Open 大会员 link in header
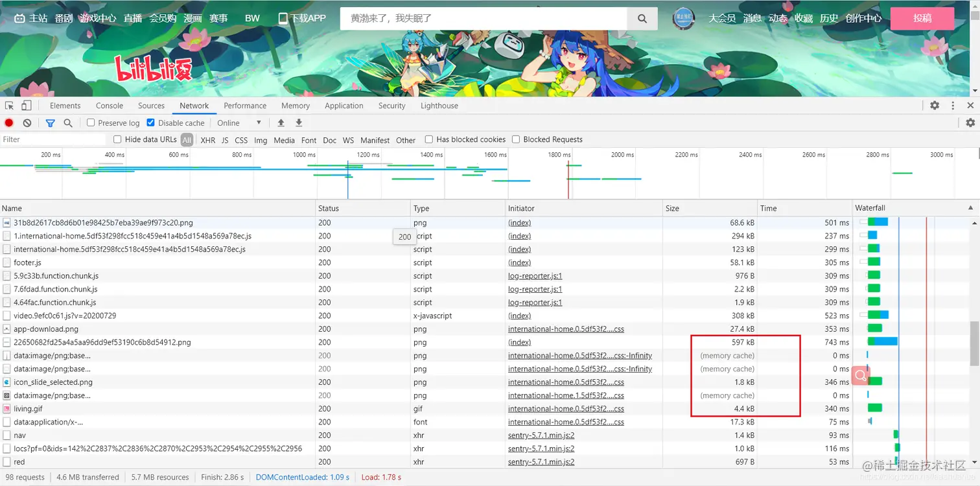 click(x=722, y=18)
